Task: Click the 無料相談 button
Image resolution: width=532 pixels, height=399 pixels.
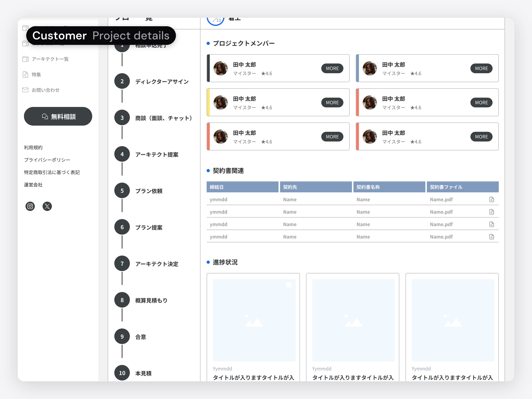Action: click(x=58, y=116)
